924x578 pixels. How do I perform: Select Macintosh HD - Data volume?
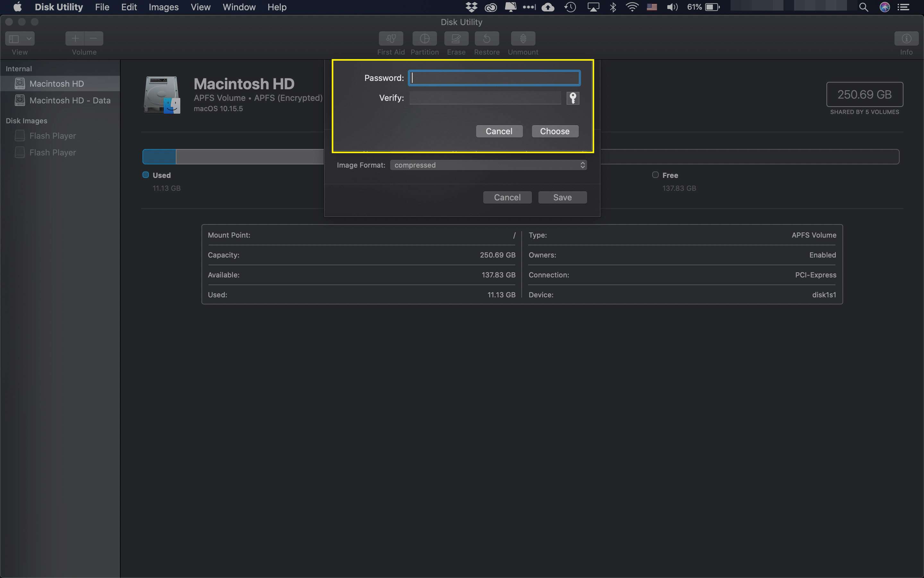point(60,101)
